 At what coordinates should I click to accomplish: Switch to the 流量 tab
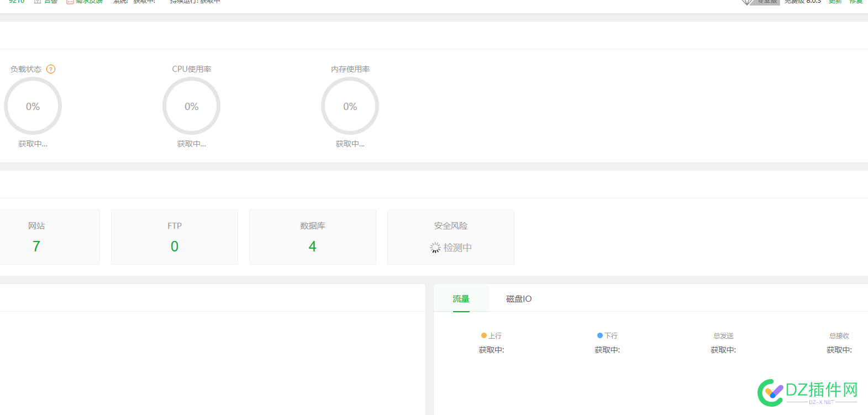[461, 298]
